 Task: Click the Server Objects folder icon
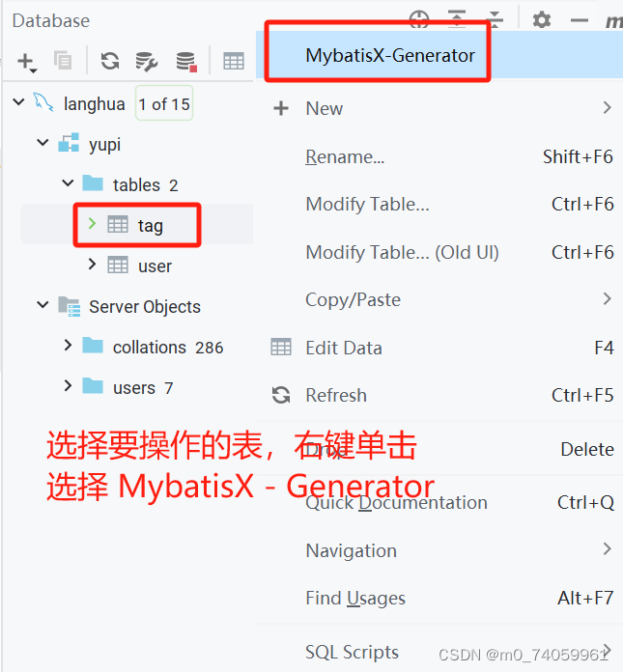(70, 306)
